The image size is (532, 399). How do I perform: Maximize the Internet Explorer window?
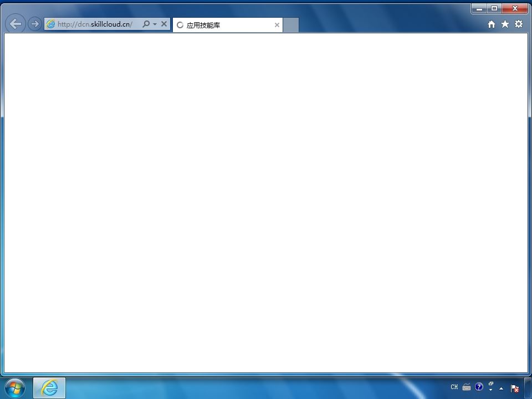494,8
